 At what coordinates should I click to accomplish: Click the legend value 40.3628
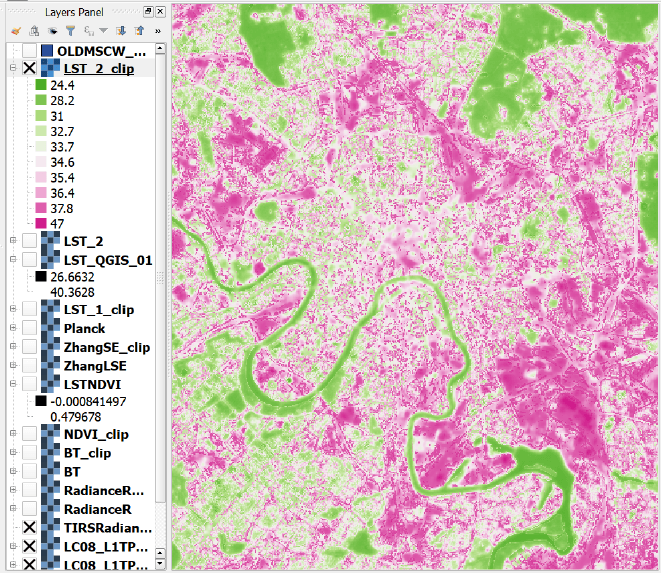[72, 292]
